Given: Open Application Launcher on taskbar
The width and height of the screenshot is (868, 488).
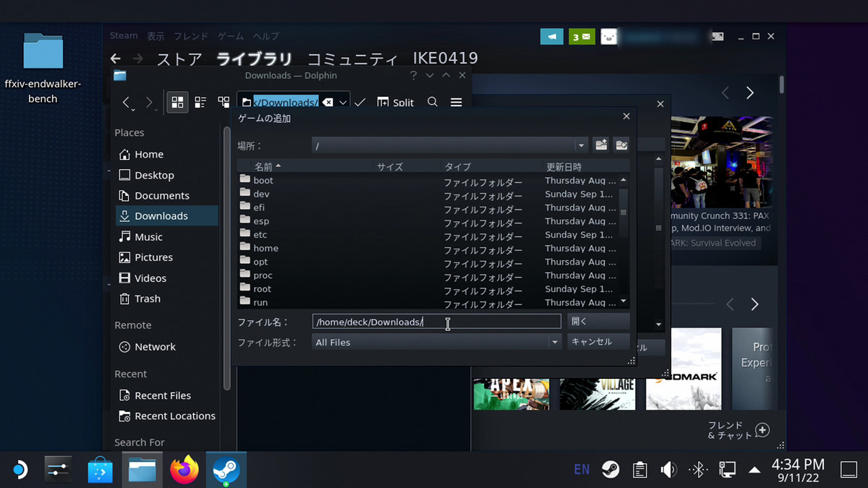Looking at the screenshot, I should coord(20,471).
